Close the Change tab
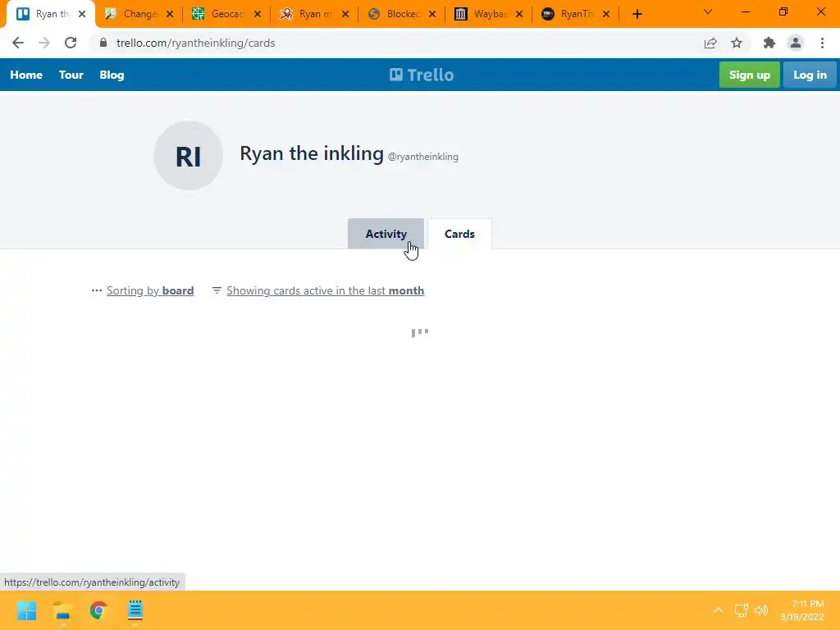This screenshot has width=840, height=630. [170, 14]
